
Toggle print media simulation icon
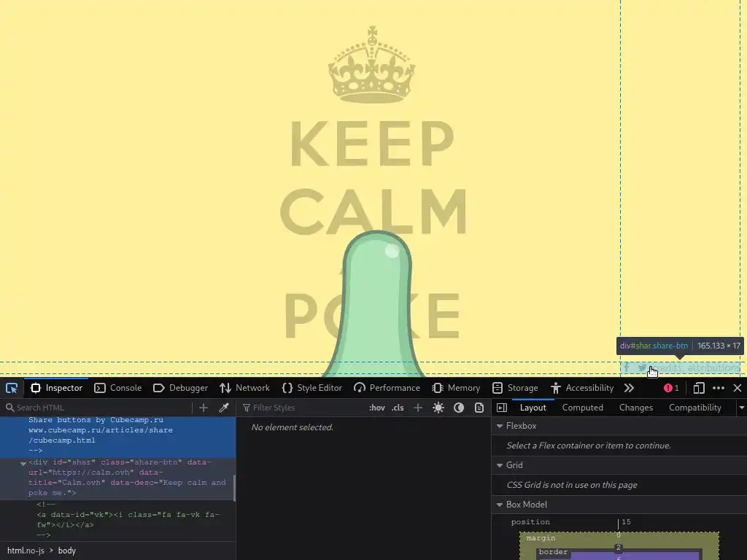point(479,408)
